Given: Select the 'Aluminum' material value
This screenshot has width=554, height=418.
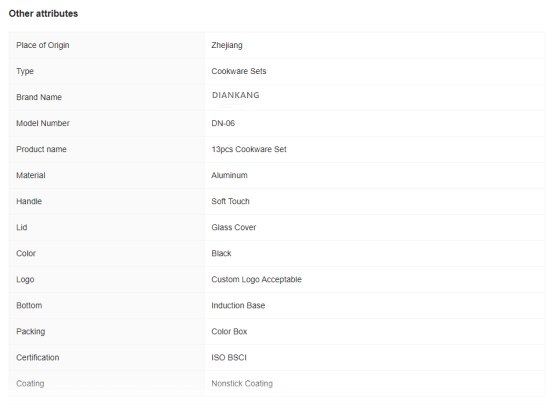Looking at the screenshot, I should [229, 175].
